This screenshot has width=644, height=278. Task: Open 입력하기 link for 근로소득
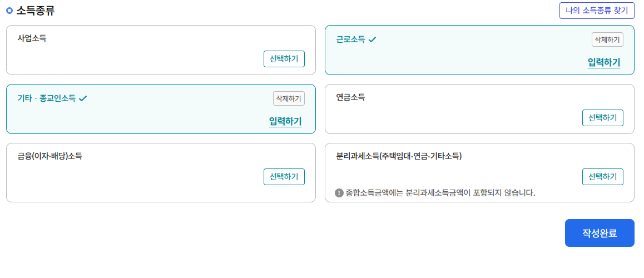604,62
